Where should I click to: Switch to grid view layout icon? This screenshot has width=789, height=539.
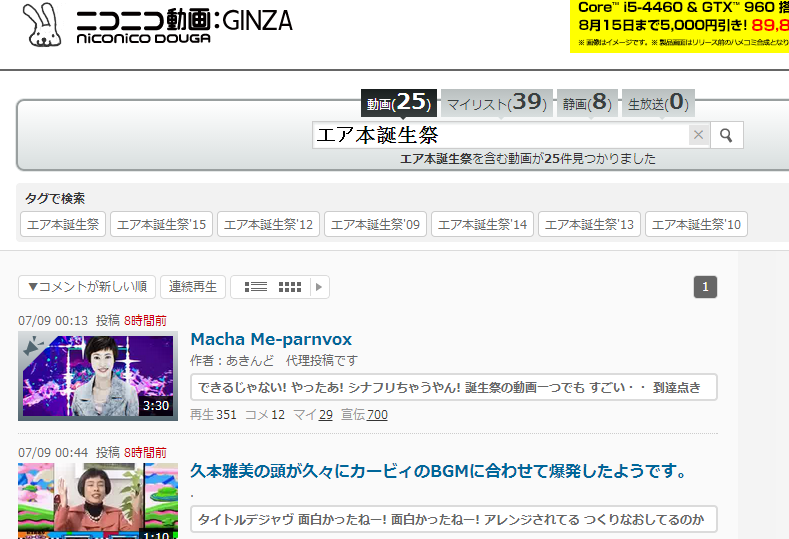click(290, 287)
